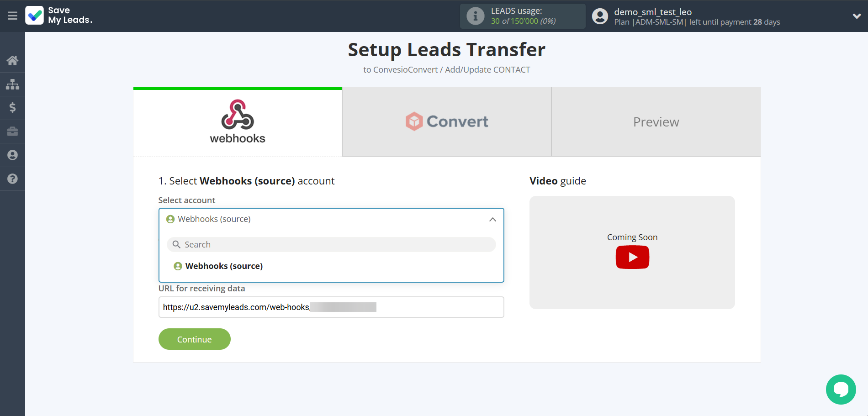
Task: Click the 30 of 150'000 leads usage text
Action: pyautogui.click(x=523, y=21)
